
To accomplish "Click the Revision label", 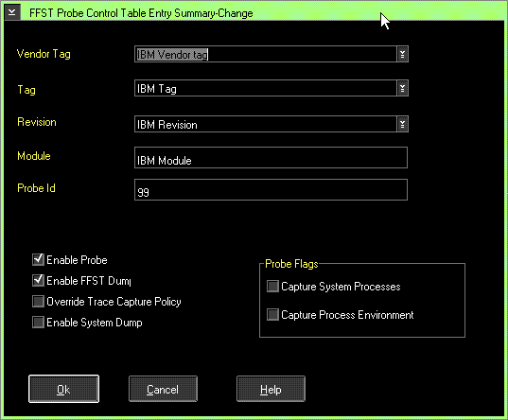I will click(x=37, y=122).
